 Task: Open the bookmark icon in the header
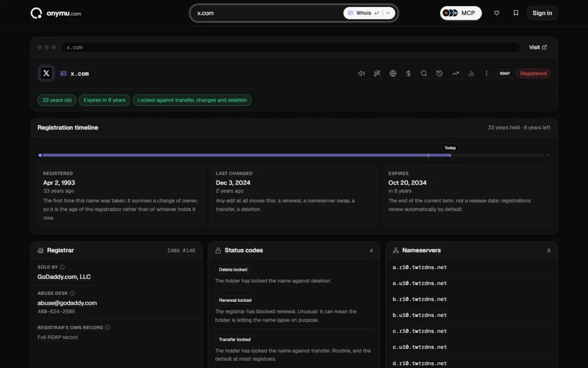pos(516,13)
